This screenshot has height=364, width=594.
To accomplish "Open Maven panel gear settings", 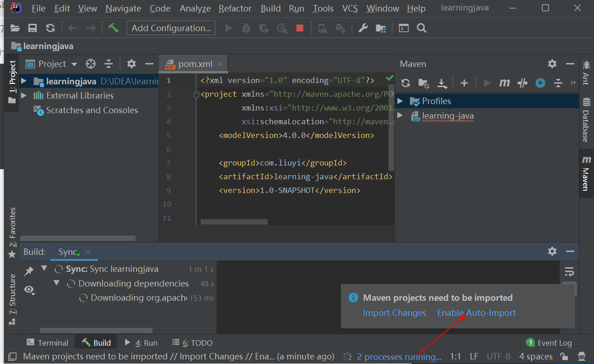I will [552, 64].
